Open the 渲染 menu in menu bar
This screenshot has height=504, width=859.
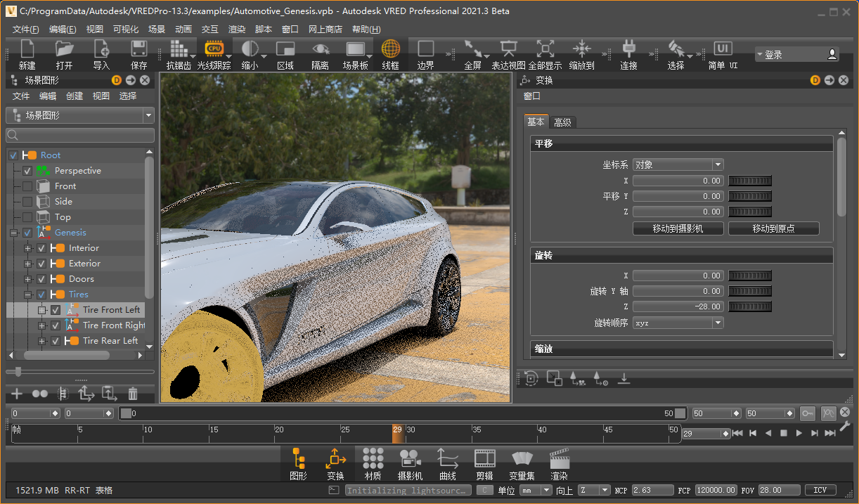pos(237,30)
